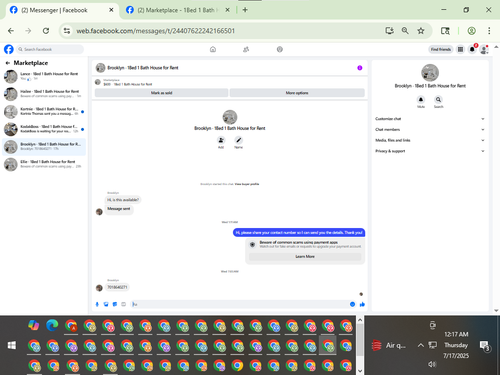The height and width of the screenshot is (375, 500).
Task: Click the Name pencil icon in chat
Action: point(238,140)
